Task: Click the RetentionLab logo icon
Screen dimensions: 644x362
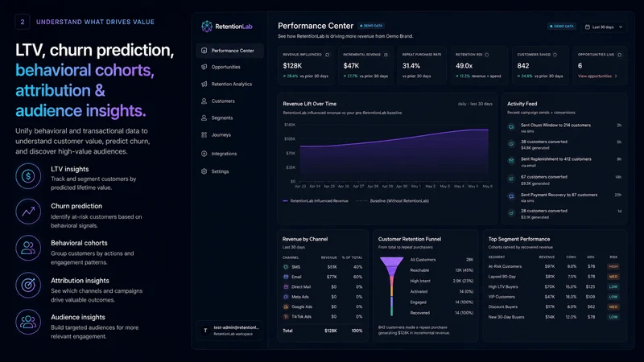Action: pos(207,27)
